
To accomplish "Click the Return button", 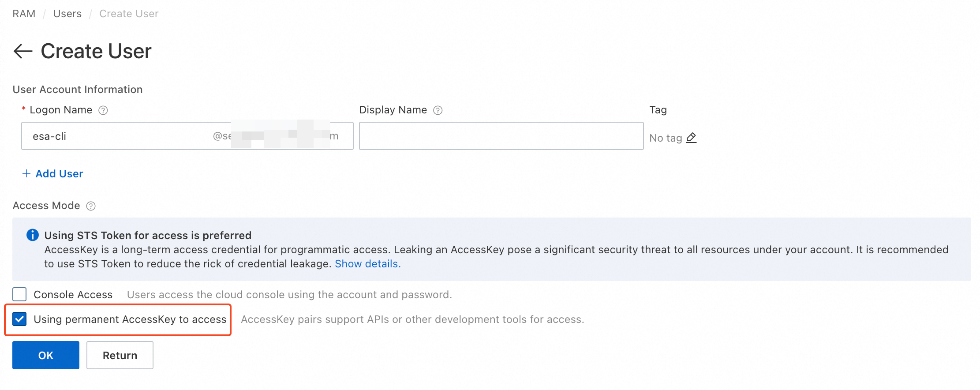I will tap(120, 355).
